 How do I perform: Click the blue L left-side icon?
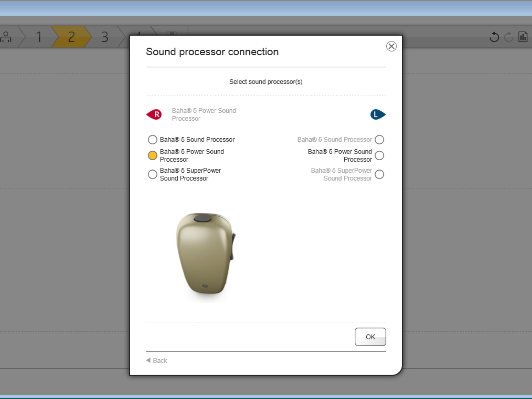point(378,115)
